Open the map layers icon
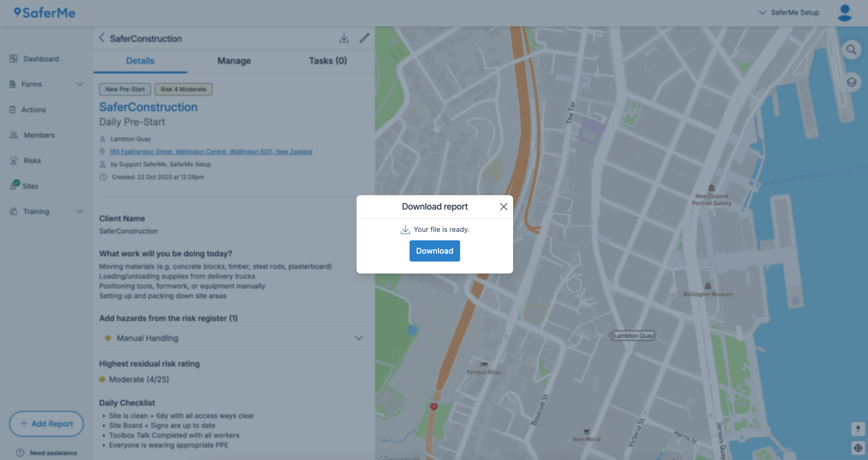The width and height of the screenshot is (868, 460). pos(851,82)
